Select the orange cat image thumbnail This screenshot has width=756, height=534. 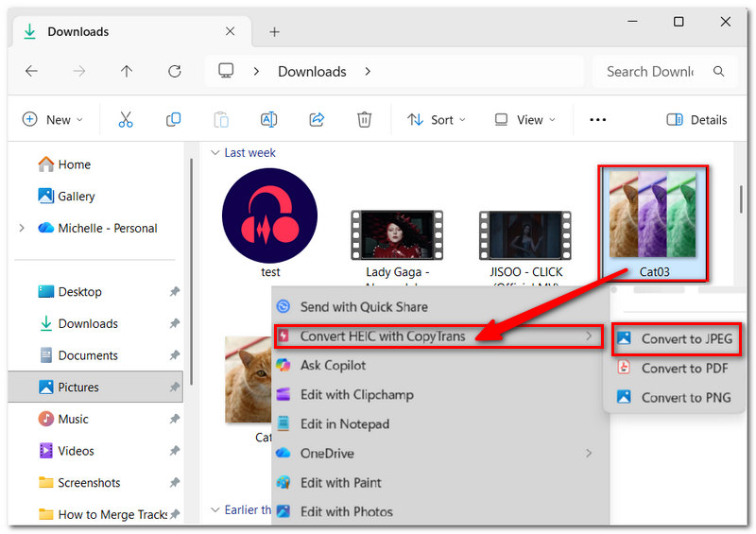pyautogui.click(x=249, y=380)
